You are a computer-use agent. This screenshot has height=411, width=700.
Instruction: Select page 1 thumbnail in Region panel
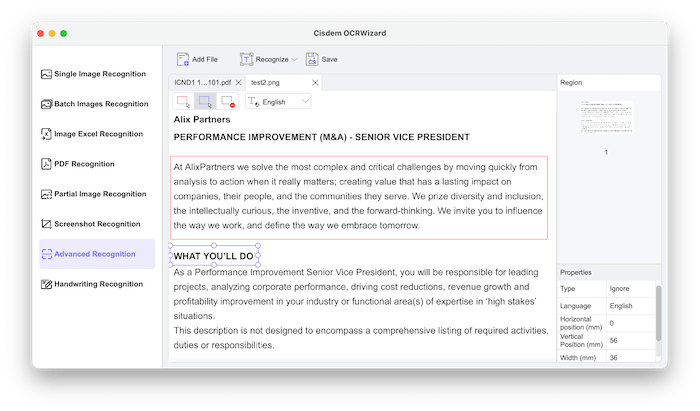pos(607,122)
